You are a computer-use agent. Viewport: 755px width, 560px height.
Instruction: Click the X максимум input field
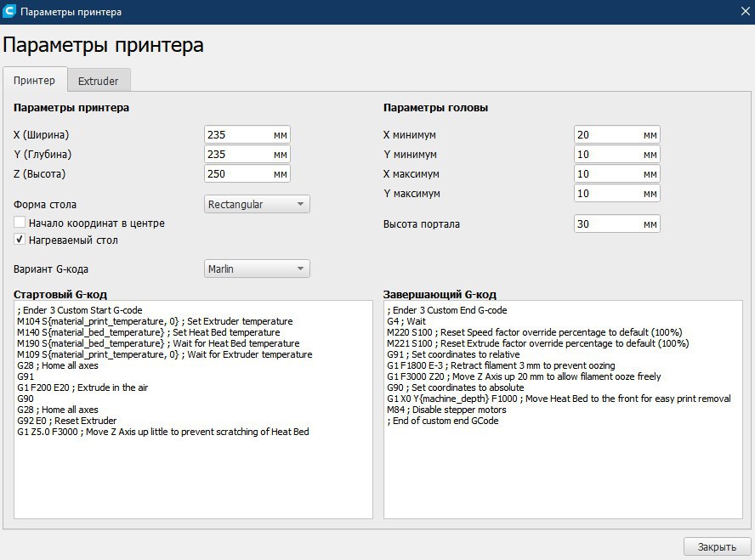616,173
